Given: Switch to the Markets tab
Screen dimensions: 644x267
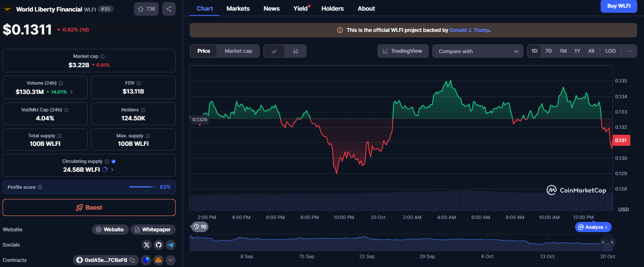Looking at the screenshot, I should (x=238, y=9).
